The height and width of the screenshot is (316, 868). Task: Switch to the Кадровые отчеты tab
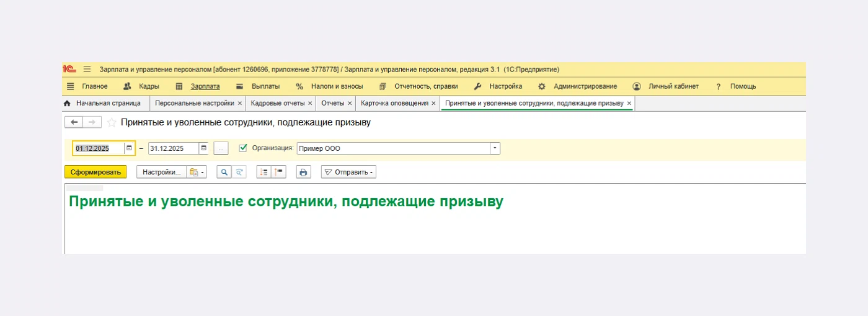(x=277, y=103)
